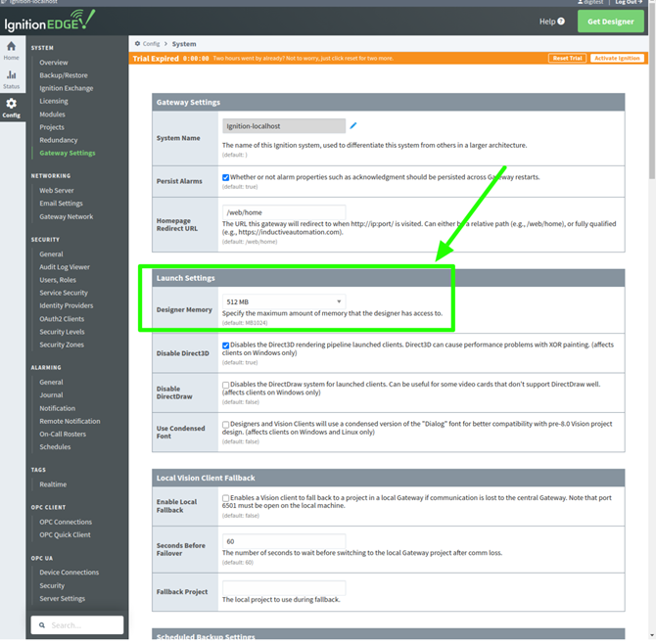Viewport: 656px width, 644px height.
Task: Open On-Call Rosters page
Action: click(x=63, y=435)
